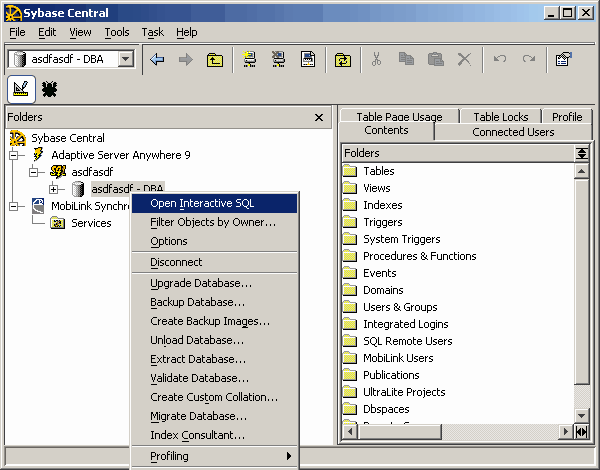Choose Options in the context menu
This screenshot has height=470, width=600.
click(214, 241)
